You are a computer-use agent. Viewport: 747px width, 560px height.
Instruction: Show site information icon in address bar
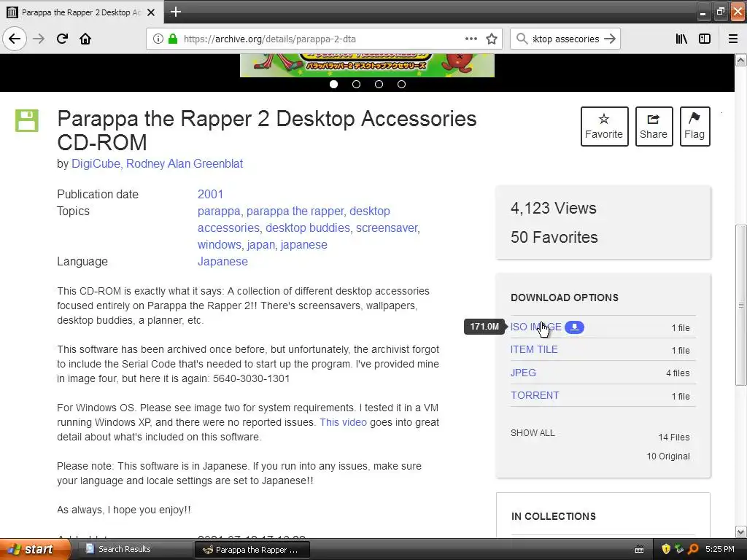[x=158, y=39]
